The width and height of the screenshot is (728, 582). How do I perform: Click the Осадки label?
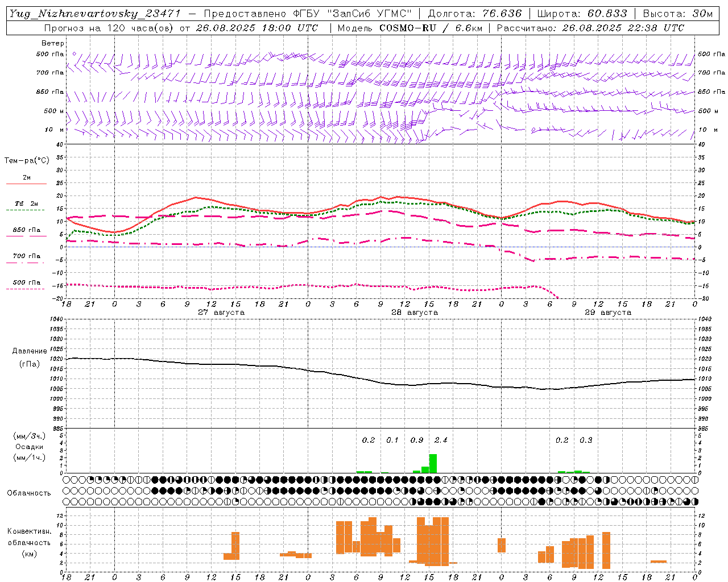30,447
